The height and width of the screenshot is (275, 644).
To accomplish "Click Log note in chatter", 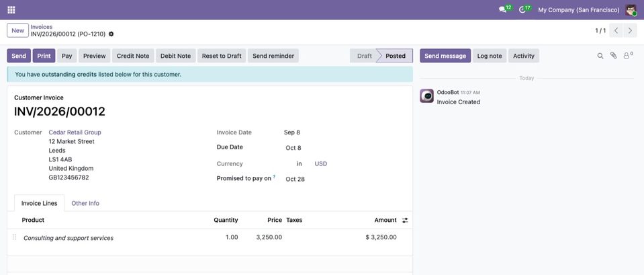I will [x=490, y=56].
